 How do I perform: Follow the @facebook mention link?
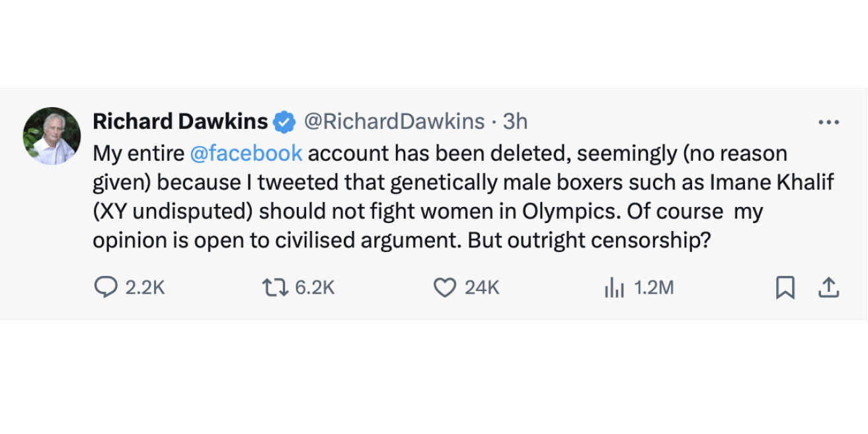(246, 153)
